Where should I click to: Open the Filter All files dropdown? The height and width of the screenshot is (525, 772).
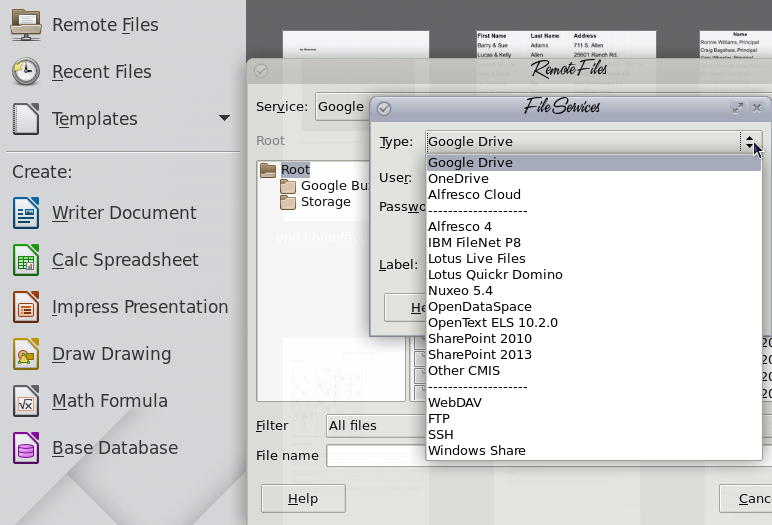pos(377,426)
